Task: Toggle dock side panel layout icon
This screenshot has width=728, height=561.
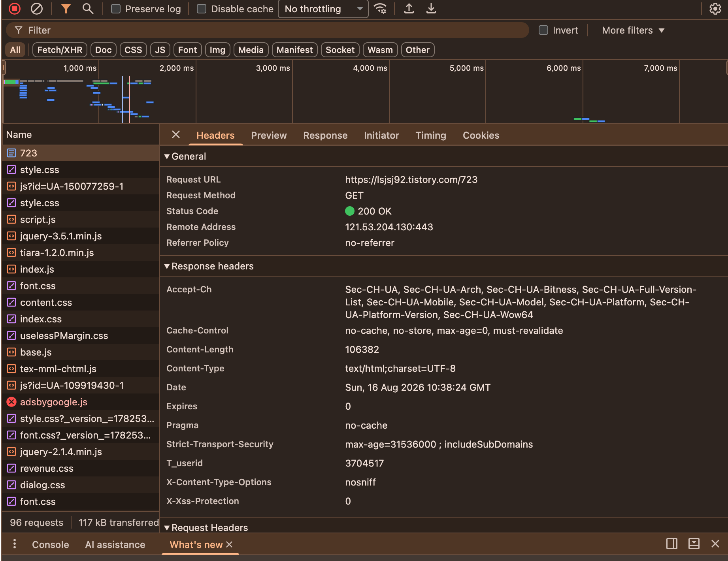Action: [x=672, y=544]
